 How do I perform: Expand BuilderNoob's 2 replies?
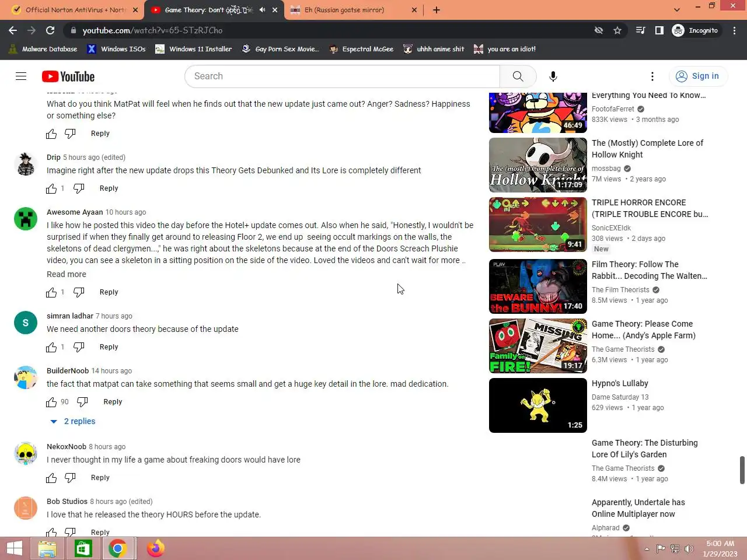coord(72,421)
